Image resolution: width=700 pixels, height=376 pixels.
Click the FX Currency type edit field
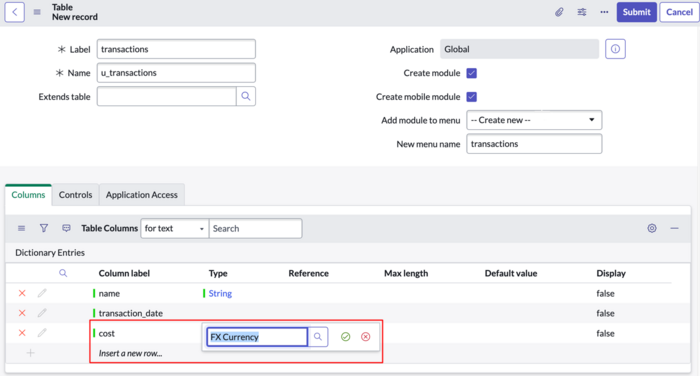tap(257, 337)
